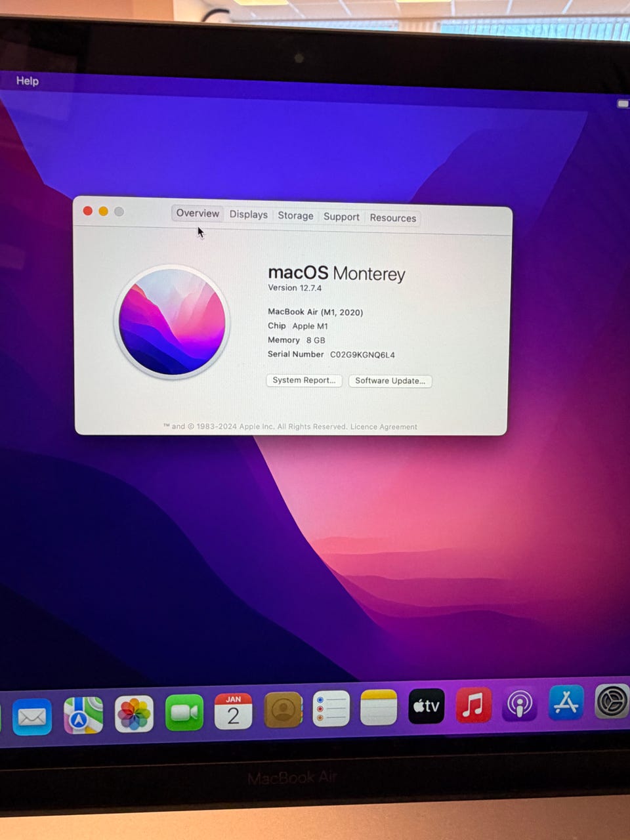Click the Memory 8 GB line

tap(297, 340)
